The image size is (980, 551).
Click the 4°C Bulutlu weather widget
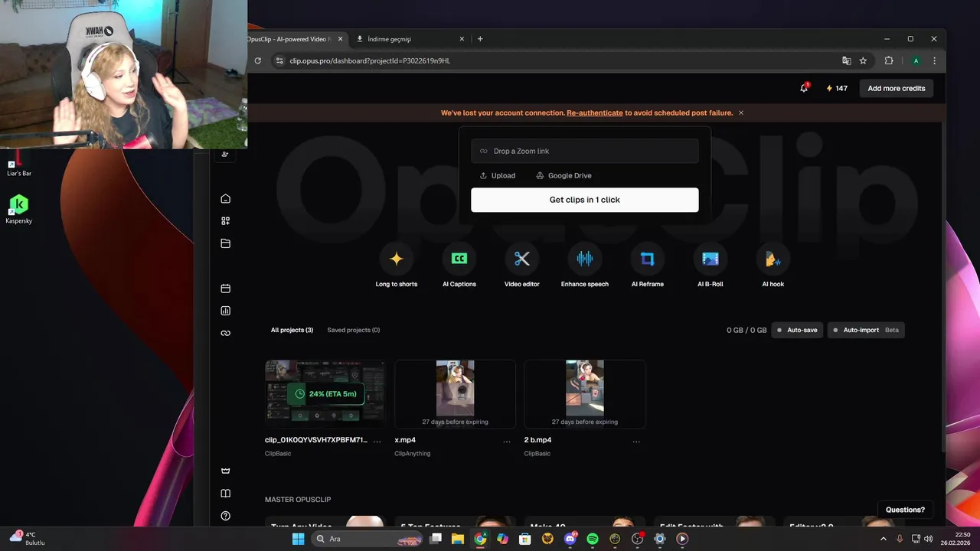click(x=28, y=538)
